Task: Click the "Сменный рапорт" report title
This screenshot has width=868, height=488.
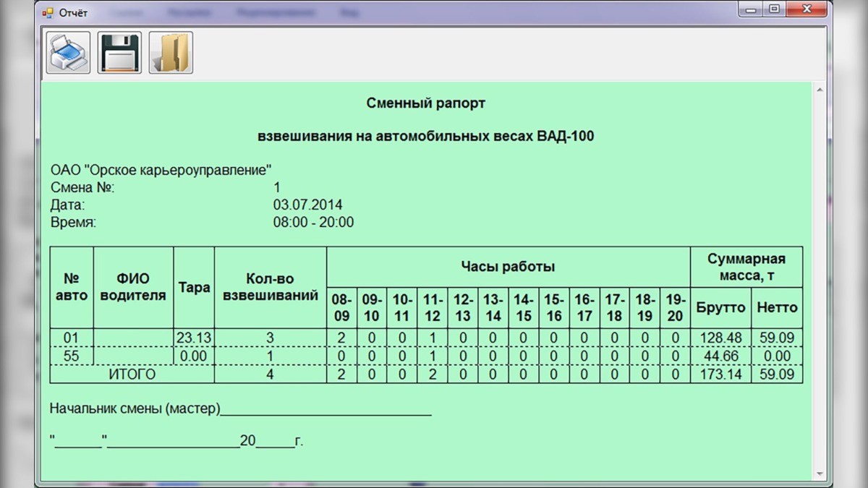Action: 425,103
